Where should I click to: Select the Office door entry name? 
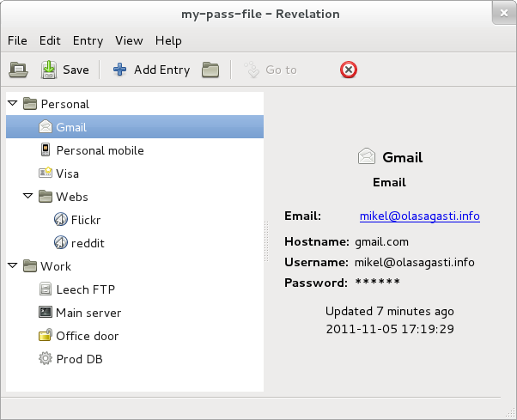click(88, 336)
